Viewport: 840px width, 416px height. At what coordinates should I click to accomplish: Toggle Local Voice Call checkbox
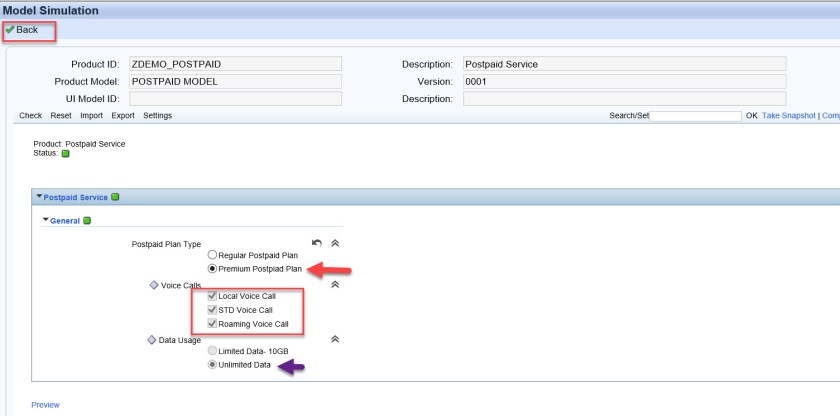[212, 296]
